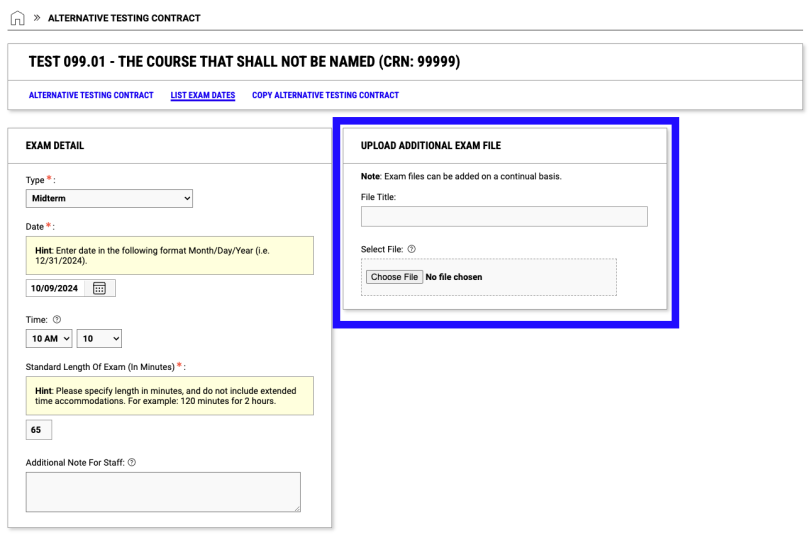Screen dimensions: 810x538
Task: Click the exam length field showing 65
Action: tap(39, 430)
